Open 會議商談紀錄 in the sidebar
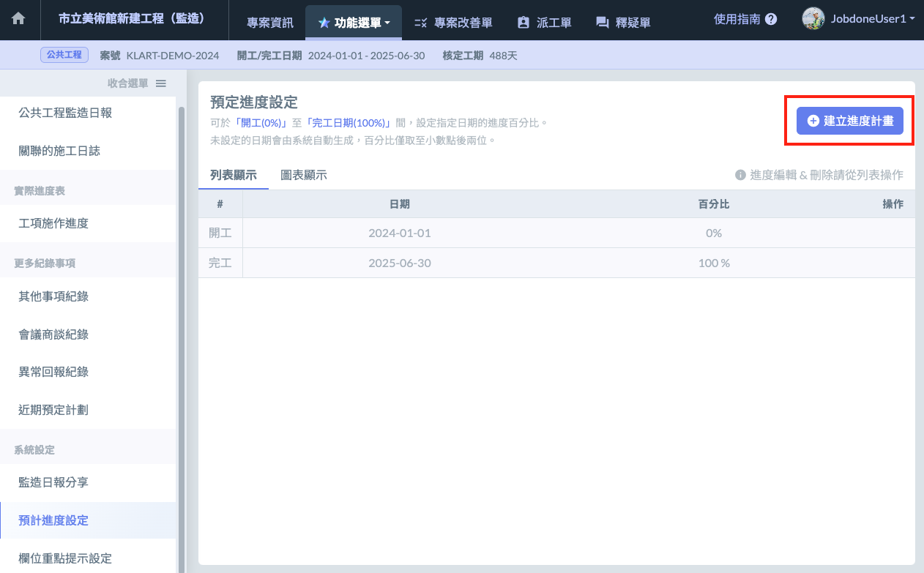The width and height of the screenshot is (924, 573). pyautogui.click(x=88, y=334)
